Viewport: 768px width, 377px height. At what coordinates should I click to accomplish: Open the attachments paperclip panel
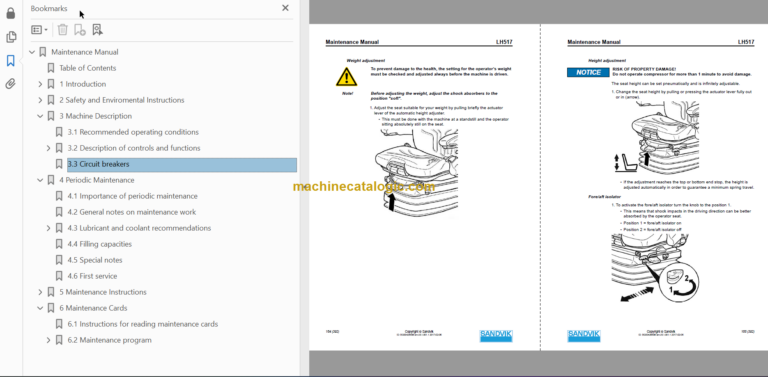pos(11,84)
